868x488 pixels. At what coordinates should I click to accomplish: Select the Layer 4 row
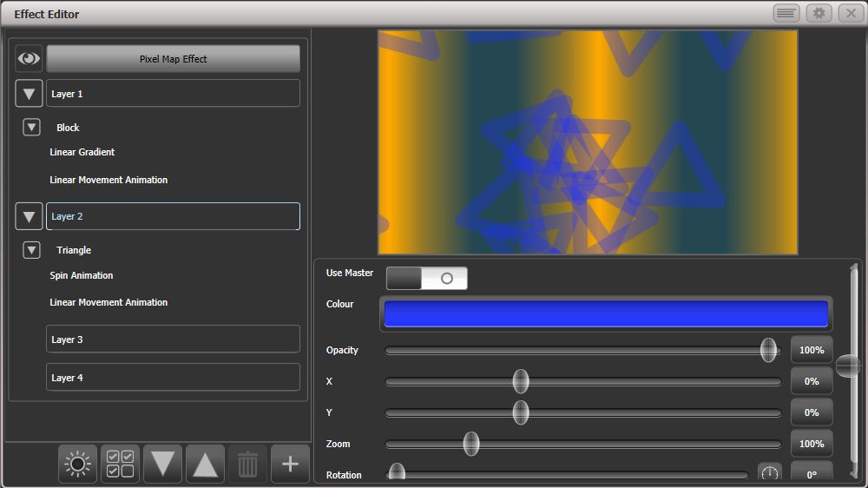(174, 377)
